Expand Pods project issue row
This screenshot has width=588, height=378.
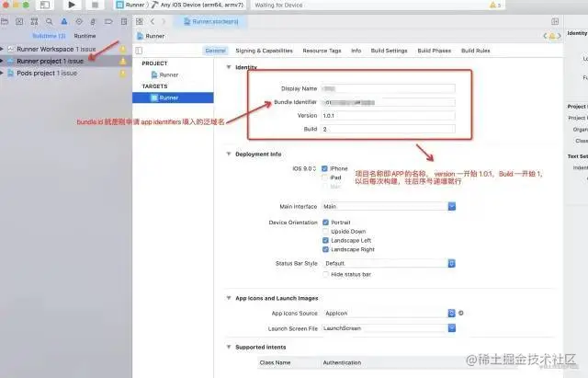click(2, 74)
